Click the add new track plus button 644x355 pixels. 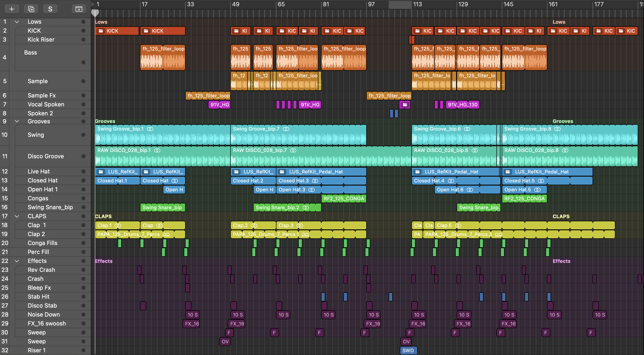point(11,9)
